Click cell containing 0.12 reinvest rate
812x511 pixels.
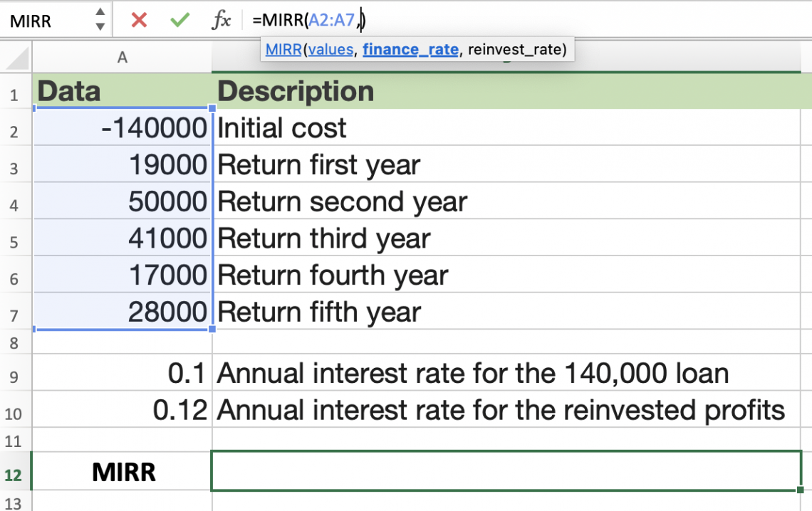coord(123,411)
